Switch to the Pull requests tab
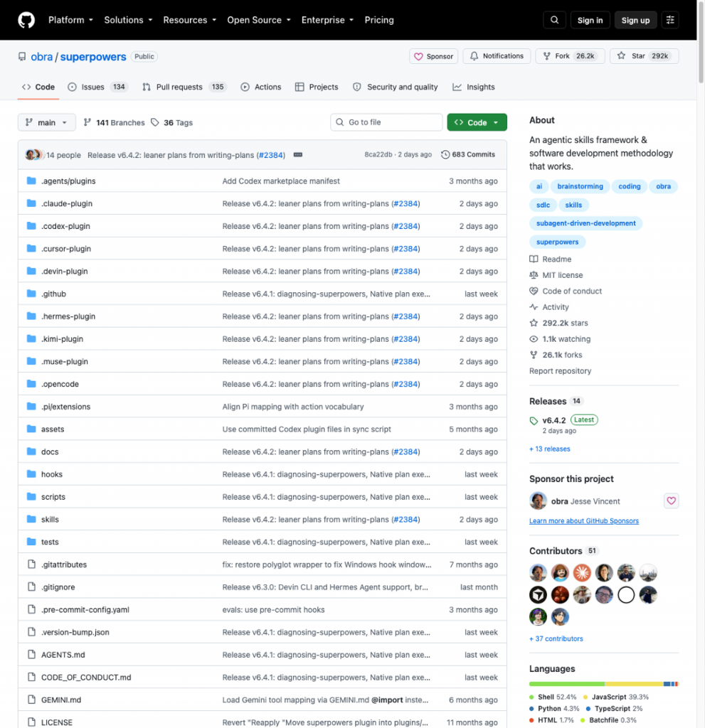The height and width of the screenshot is (728, 705). tap(184, 87)
